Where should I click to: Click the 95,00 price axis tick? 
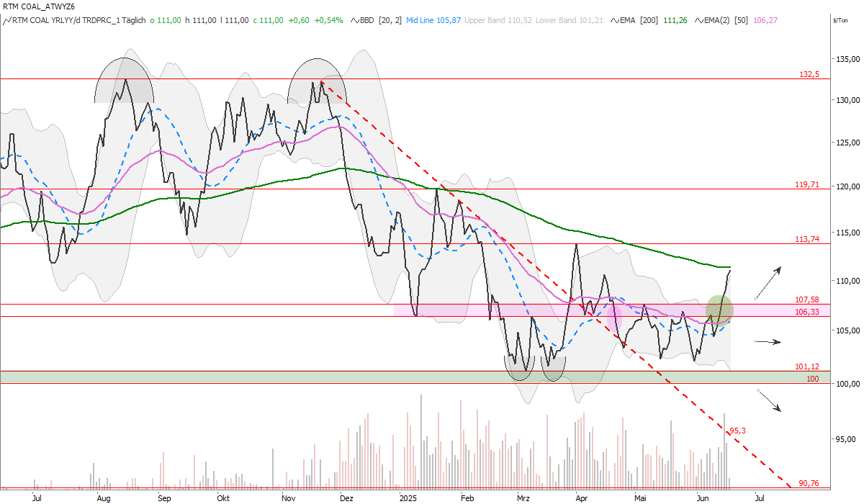point(846,438)
